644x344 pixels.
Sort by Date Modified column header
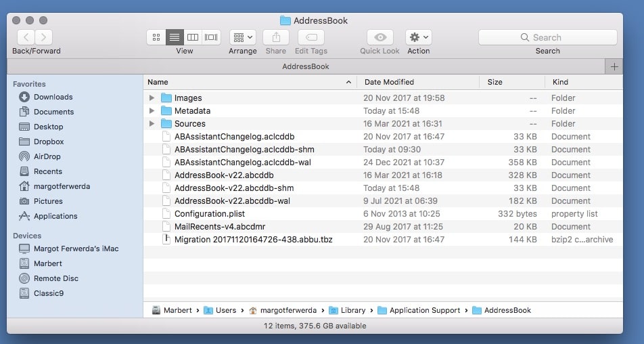tap(418, 82)
